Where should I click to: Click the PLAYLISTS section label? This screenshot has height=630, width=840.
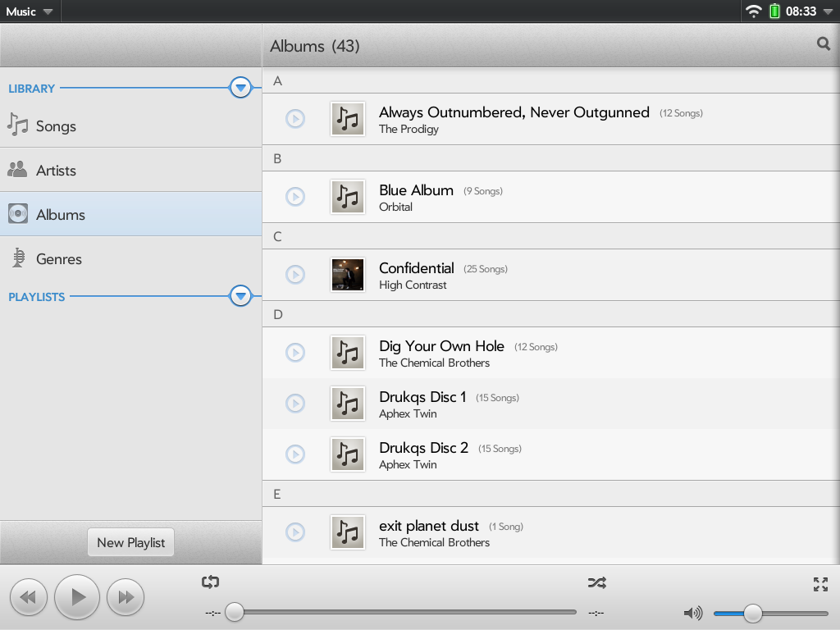click(x=36, y=297)
